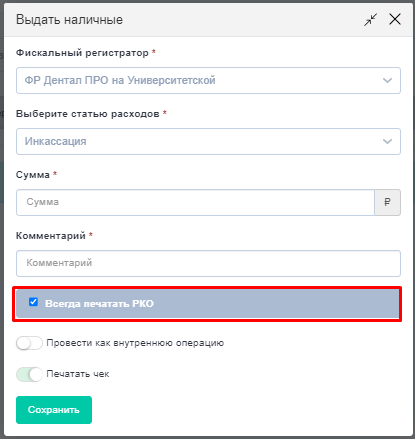Close the Выдать наличные dialog

[395, 19]
